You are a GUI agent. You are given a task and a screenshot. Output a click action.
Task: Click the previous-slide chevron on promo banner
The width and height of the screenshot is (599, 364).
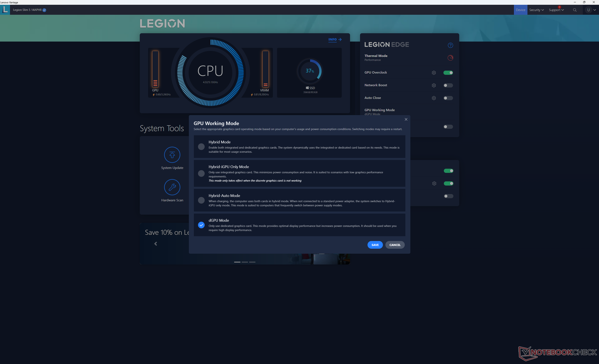[156, 244]
